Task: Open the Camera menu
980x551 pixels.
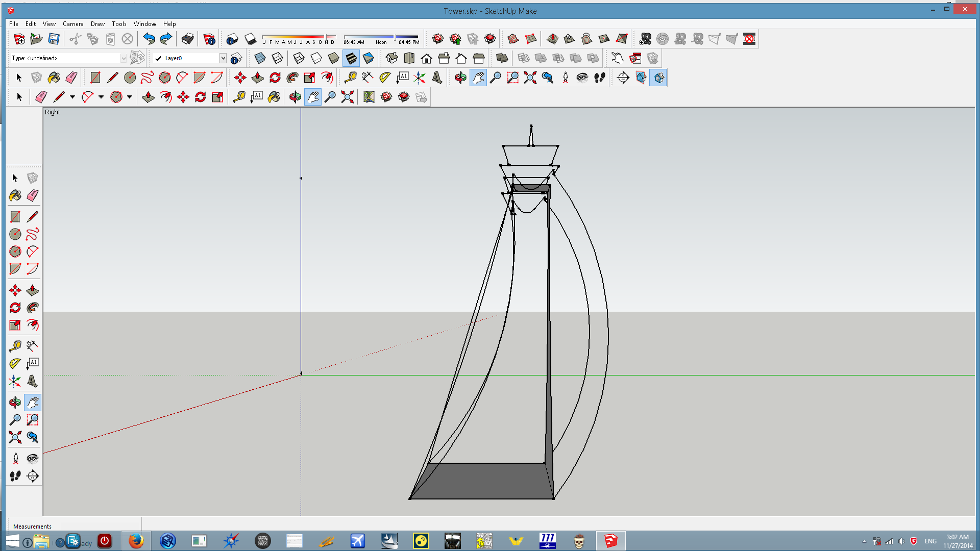Action: pos(72,24)
